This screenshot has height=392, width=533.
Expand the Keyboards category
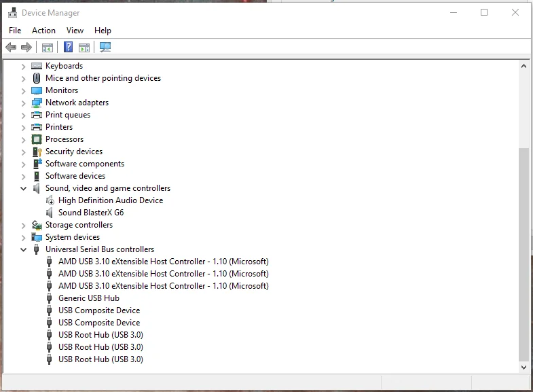23,67
